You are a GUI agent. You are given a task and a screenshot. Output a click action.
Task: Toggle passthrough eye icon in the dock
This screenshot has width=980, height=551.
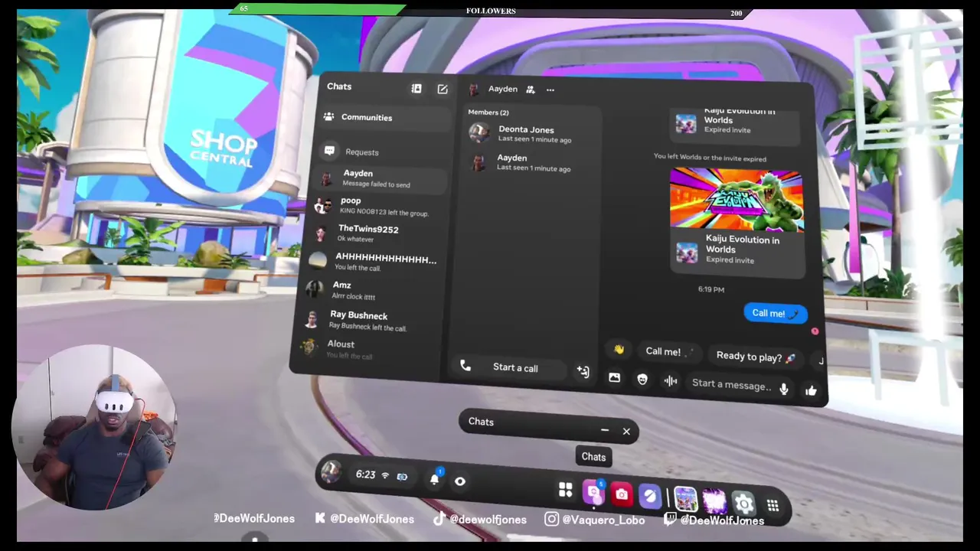[459, 481]
